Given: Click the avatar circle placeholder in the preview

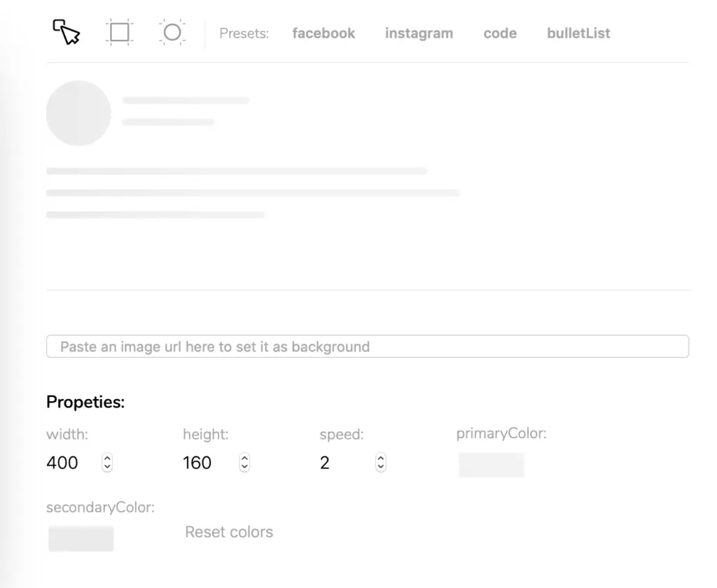Looking at the screenshot, I should [x=78, y=113].
